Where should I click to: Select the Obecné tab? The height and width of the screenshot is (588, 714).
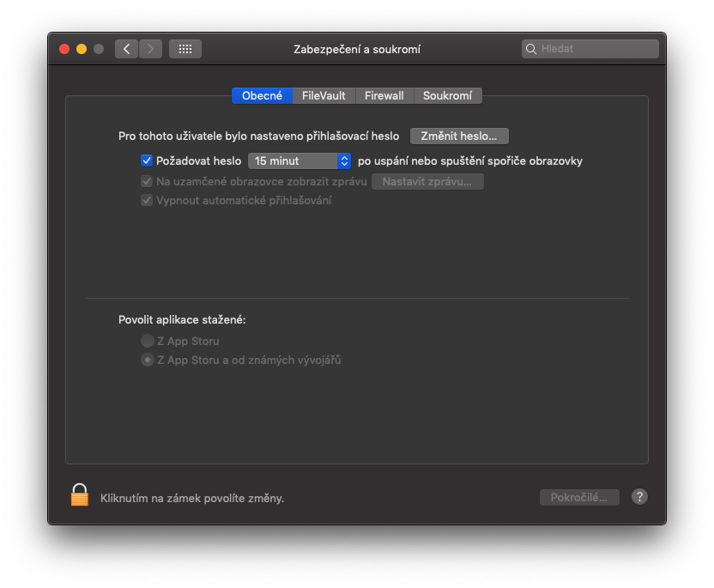262,96
